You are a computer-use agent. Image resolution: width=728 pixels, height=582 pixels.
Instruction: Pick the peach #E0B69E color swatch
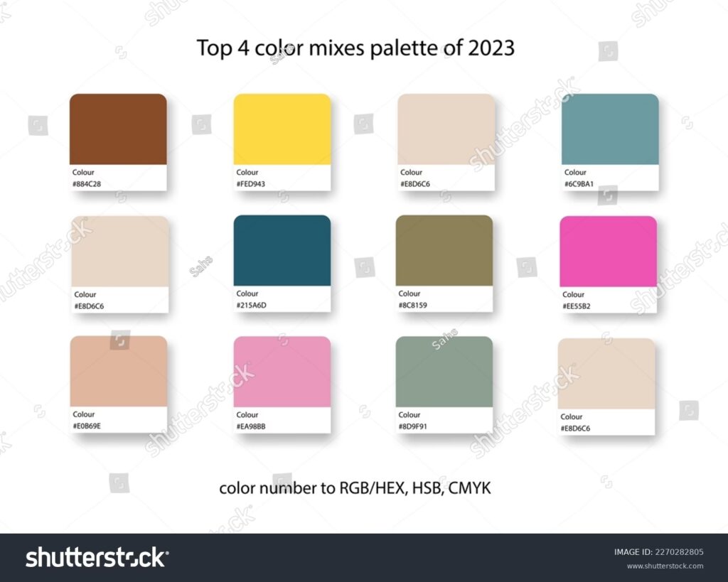[119, 372]
